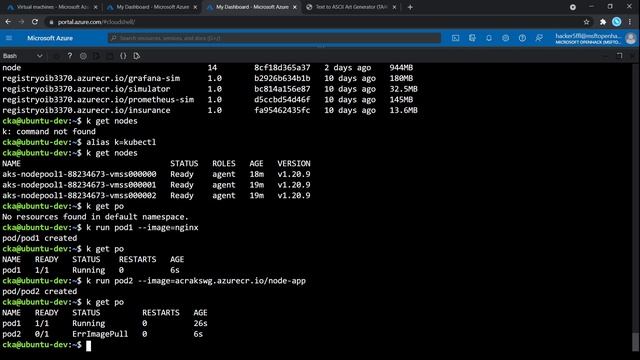640x360 pixels.
Task: Go forward in the browser
Action: click(x=21, y=22)
